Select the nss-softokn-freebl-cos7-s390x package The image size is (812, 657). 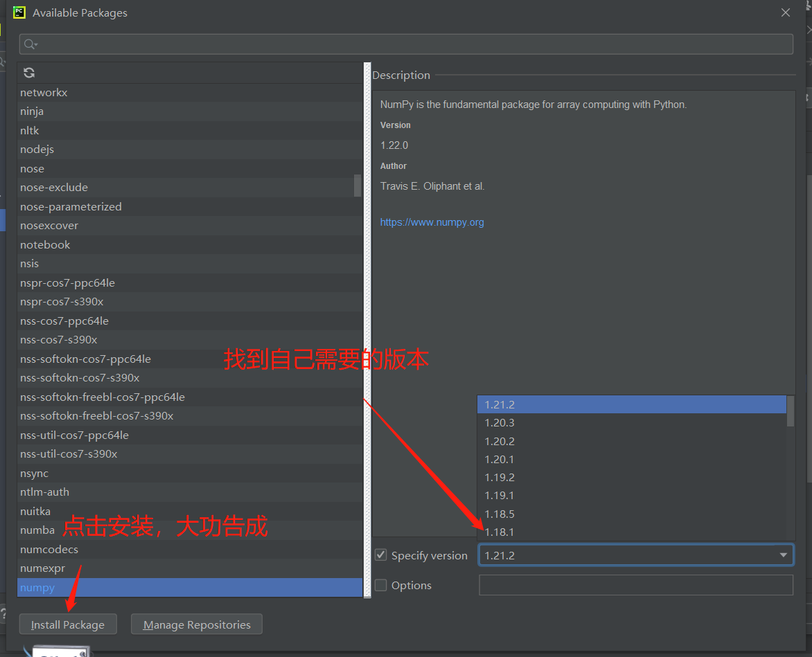190,416
